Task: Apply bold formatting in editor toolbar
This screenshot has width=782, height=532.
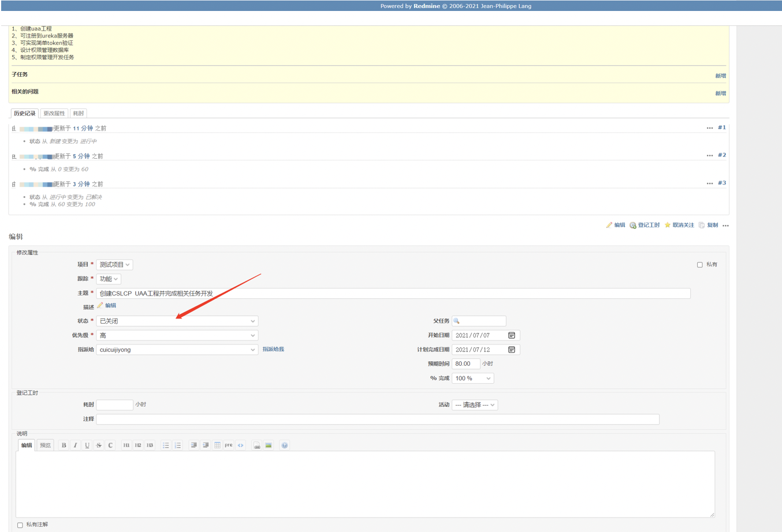Action: (64, 445)
